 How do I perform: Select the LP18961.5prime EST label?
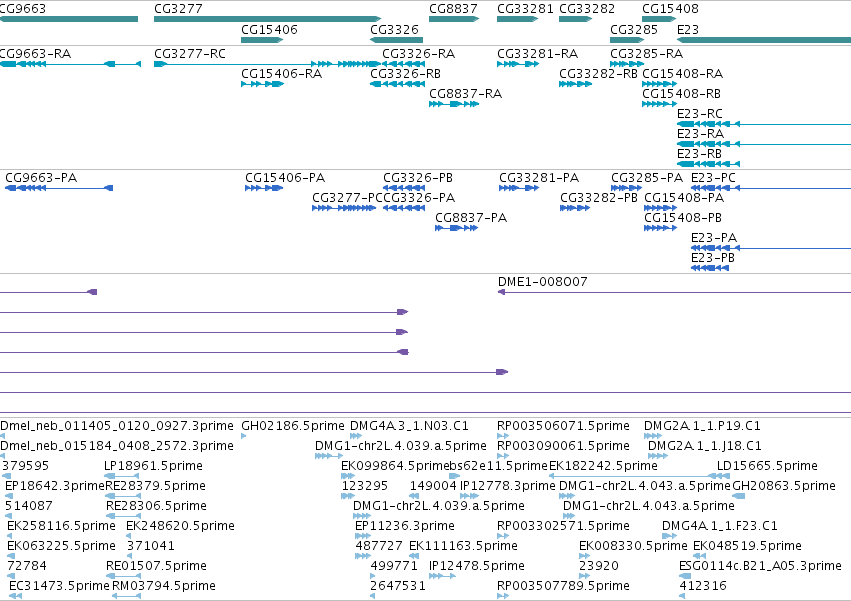pyautogui.click(x=154, y=466)
